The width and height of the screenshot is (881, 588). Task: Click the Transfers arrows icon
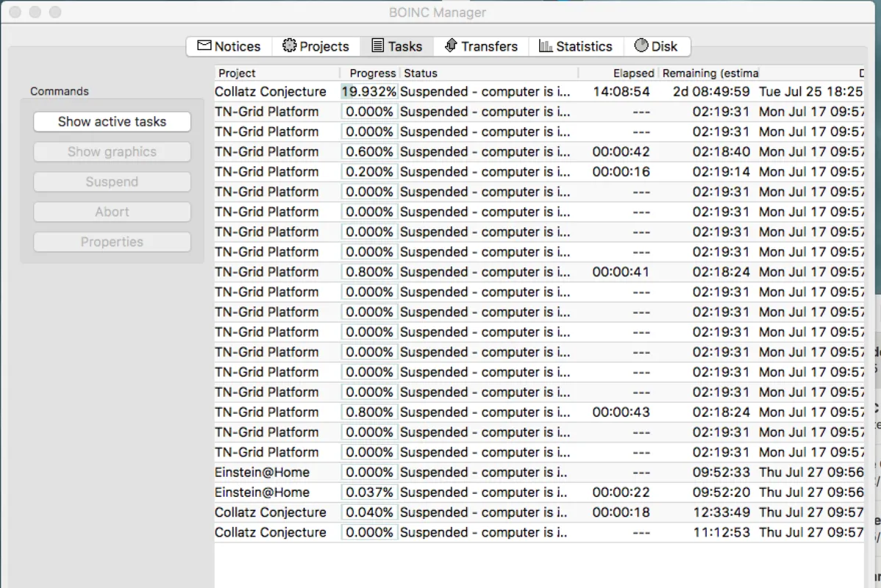click(451, 46)
